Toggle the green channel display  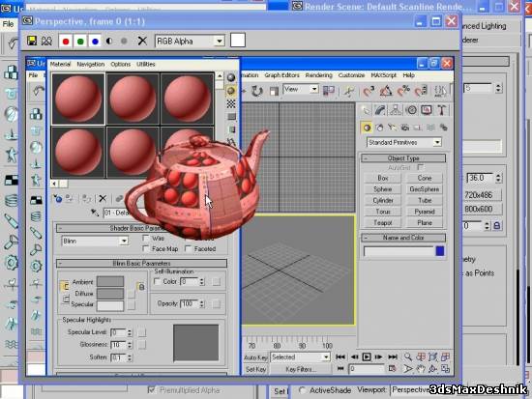[80, 42]
